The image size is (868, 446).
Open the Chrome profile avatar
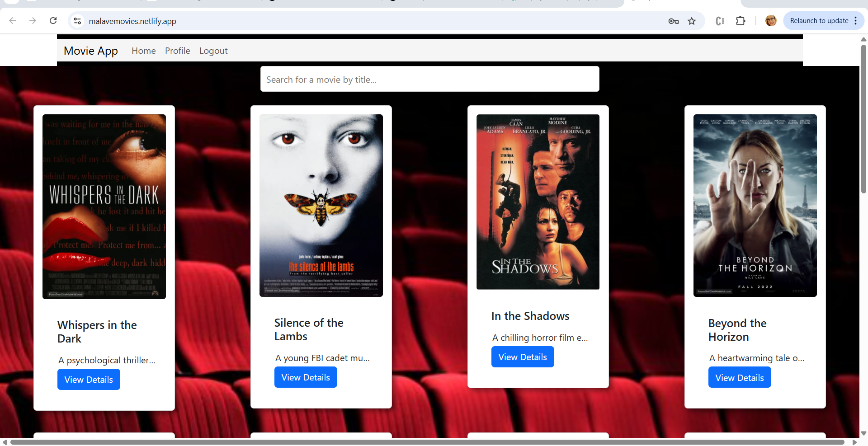click(771, 21)
